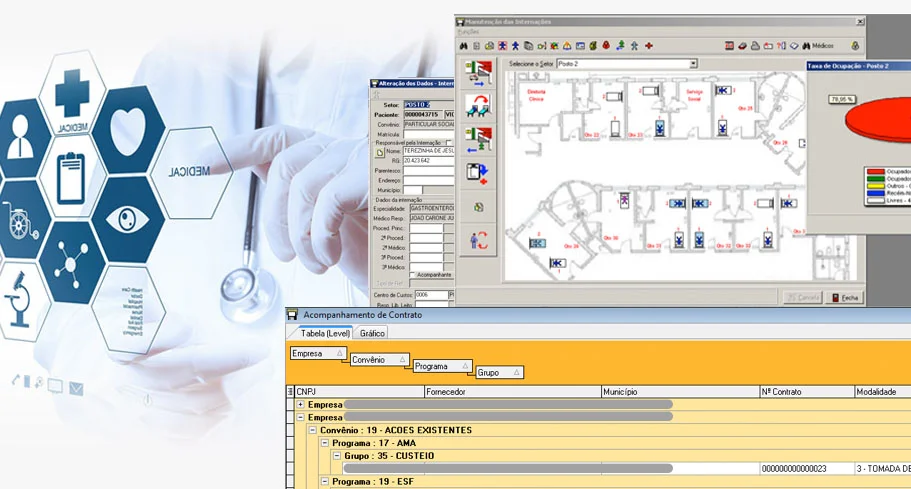Click the orange warning triangle toolbar icon
Screen dimensions: 911x489
coord(567,46)
